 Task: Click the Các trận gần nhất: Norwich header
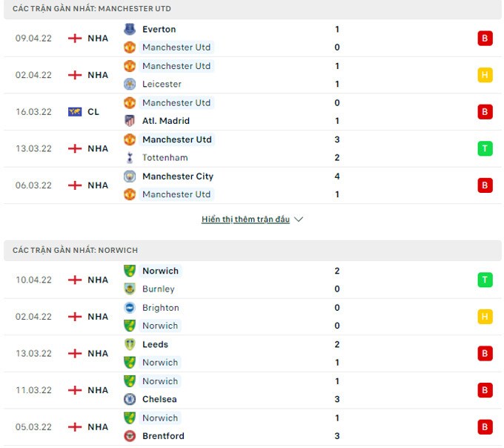click(x=75, y=251)
